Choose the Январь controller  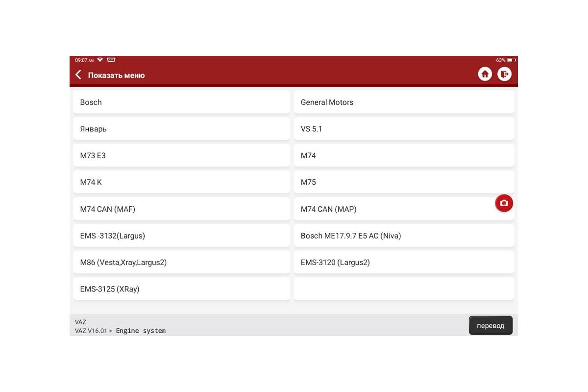[x=182, y=129]
